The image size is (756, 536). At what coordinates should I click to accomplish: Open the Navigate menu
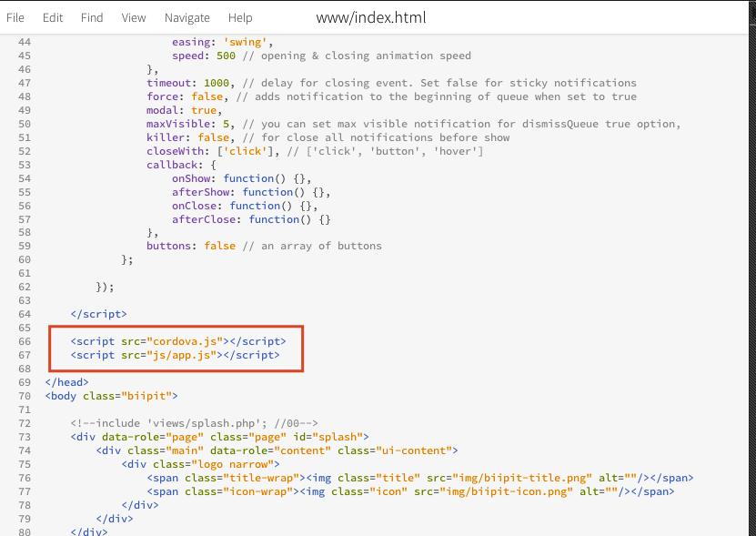click(187, 17)
